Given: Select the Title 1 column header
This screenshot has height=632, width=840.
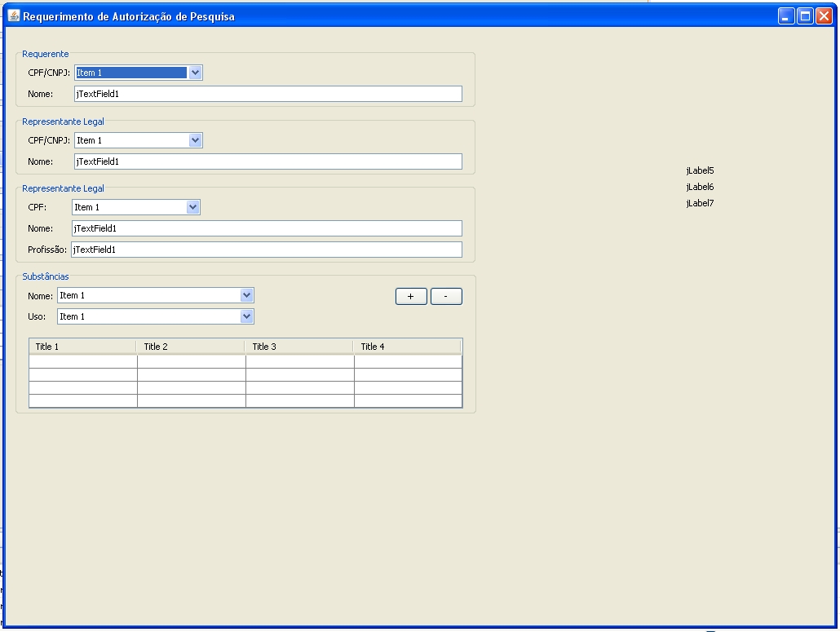Looking at the screenshot, I should [83, 347].
